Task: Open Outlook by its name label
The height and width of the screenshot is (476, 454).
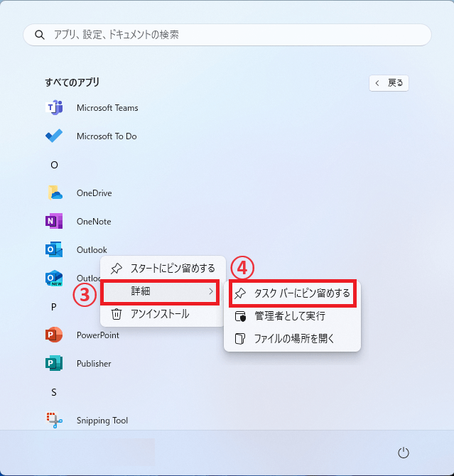Action: tap(92, 250)
